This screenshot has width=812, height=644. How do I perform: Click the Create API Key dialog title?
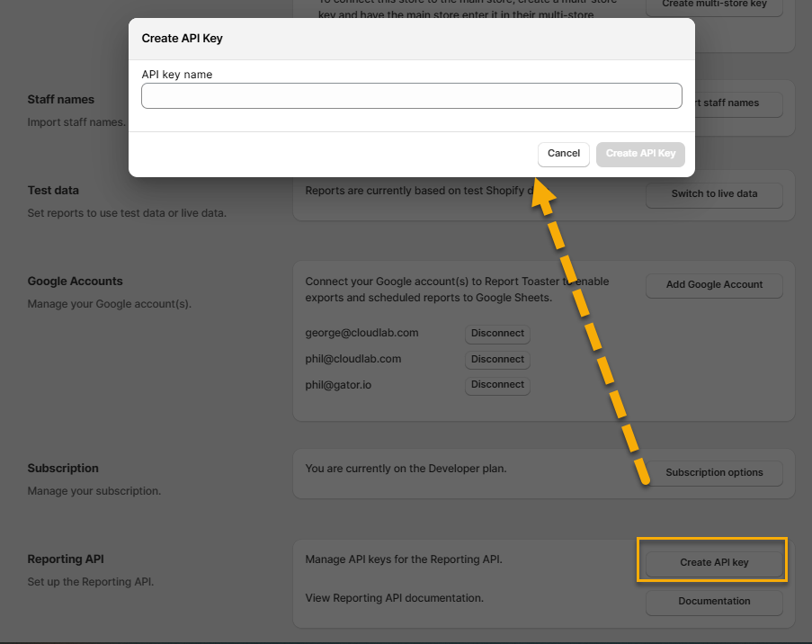point(183,39)
